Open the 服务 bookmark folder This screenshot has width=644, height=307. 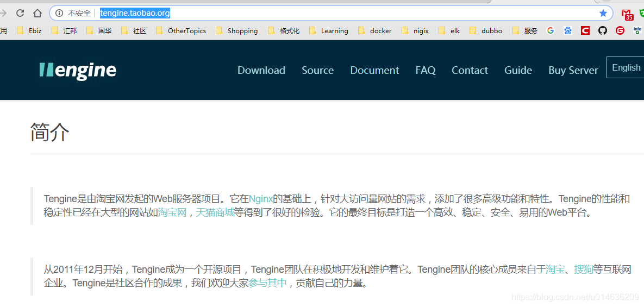(x=526, y=30)
